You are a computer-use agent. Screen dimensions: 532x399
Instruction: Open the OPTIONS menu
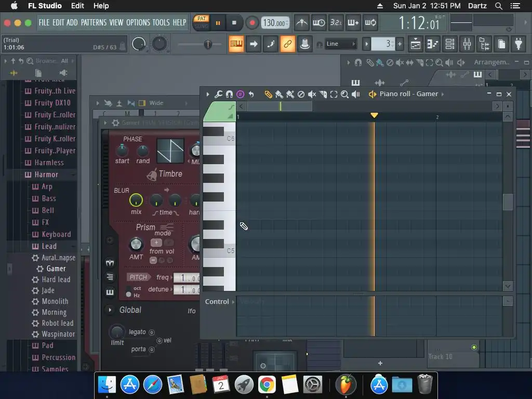click(x=138, y=23)
